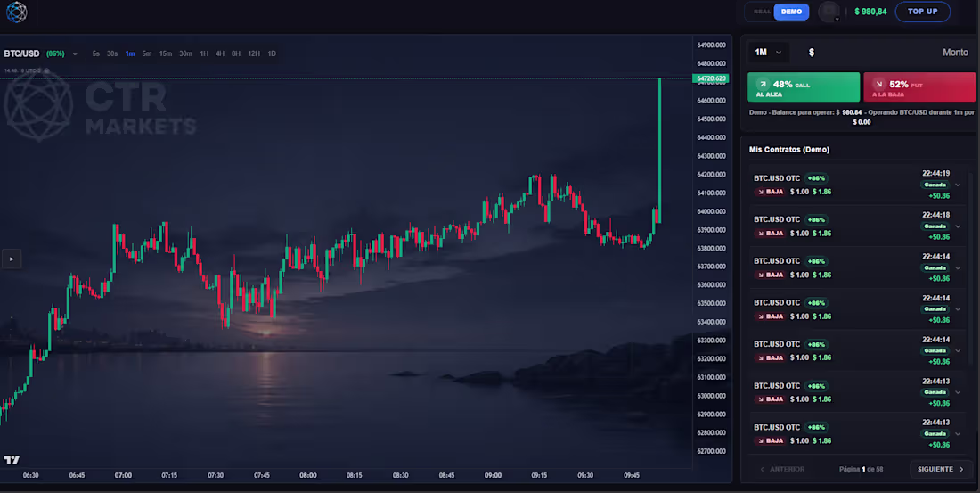Viewport: 980px width, 493px height.
Task: Click the 08:00 time axis label
Action: coord(307,475)
